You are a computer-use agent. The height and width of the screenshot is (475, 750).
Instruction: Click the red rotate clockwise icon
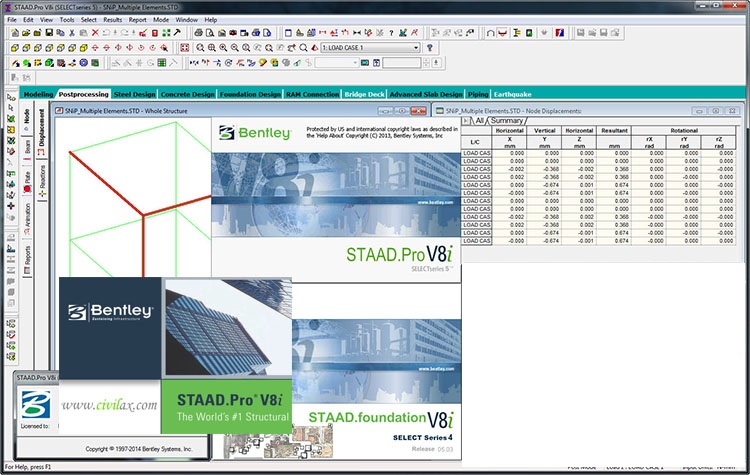click(x=153, y=48)
